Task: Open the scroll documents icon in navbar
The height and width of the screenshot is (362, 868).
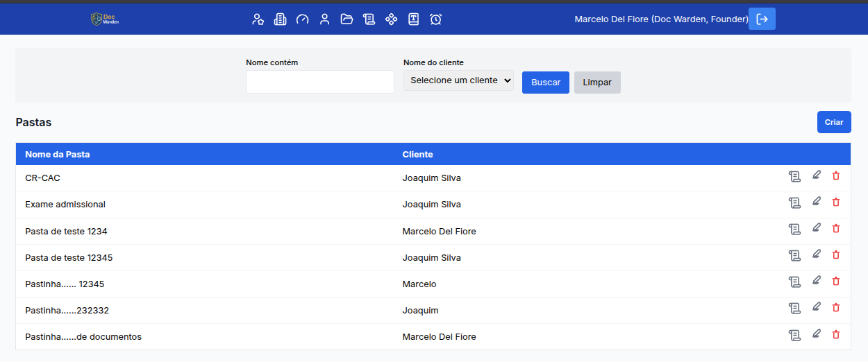Action: pos(369,19)
